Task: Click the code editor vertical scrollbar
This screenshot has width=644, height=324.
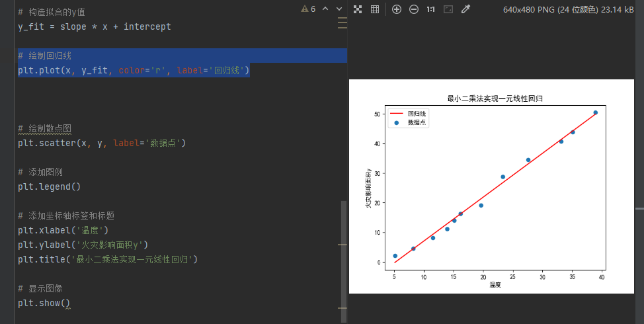Action: (x=343, y=251)
